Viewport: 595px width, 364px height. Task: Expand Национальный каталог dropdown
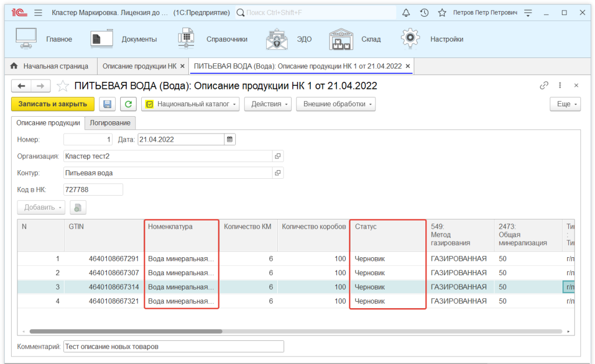click(190, 104)
